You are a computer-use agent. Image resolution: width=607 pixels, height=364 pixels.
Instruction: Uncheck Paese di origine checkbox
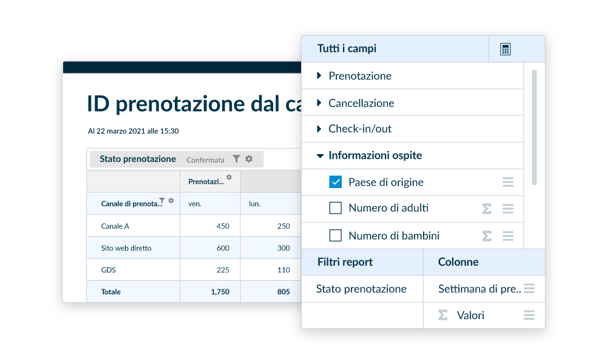click(335, 182)
